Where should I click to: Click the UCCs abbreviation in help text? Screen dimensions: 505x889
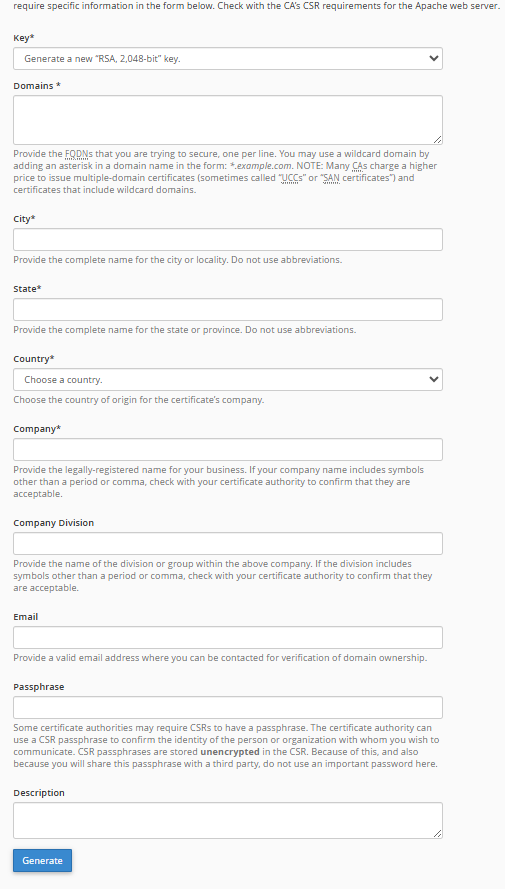coord(292,178)
